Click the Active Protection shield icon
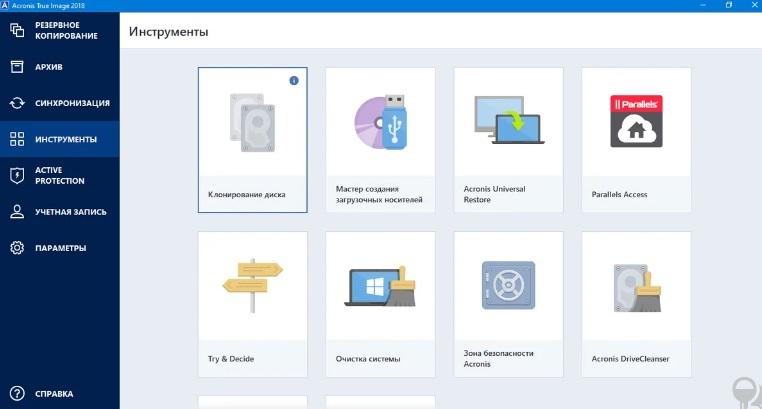The image size is (762, 409). point(17,175)
